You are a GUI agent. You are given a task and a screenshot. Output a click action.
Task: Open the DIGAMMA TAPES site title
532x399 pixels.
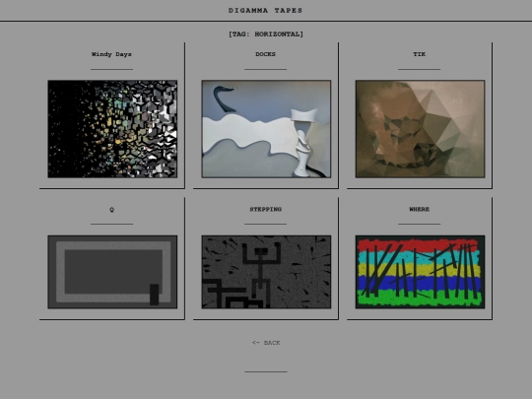coord(265,11)
